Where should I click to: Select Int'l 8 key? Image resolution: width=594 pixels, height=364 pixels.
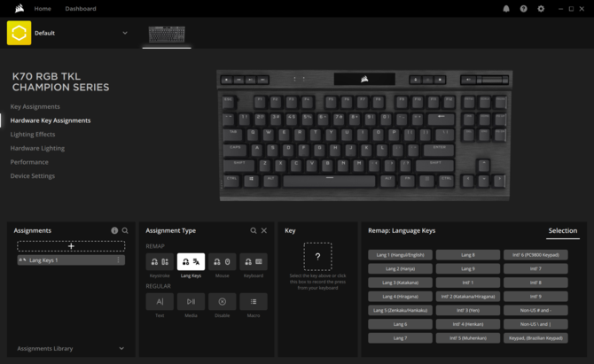click(535, 283)
